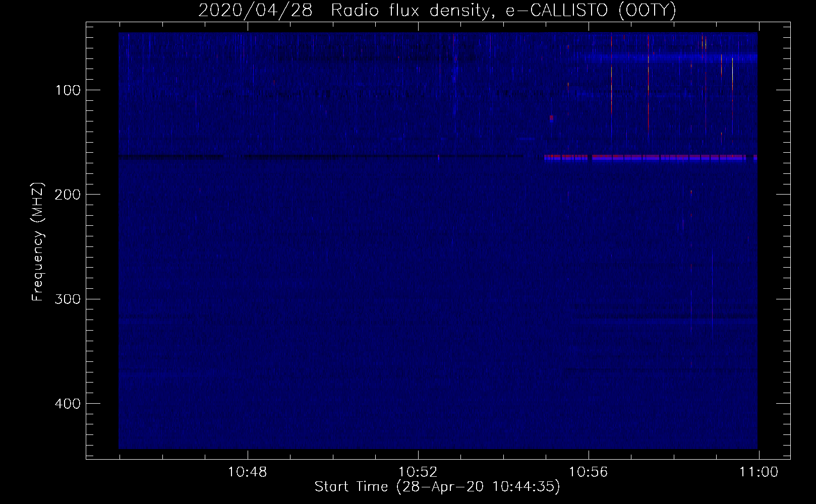816x504 pixels.
Task: Click the 10:48 time tick label
Action: pyautogui.click(x=247, y=472)
